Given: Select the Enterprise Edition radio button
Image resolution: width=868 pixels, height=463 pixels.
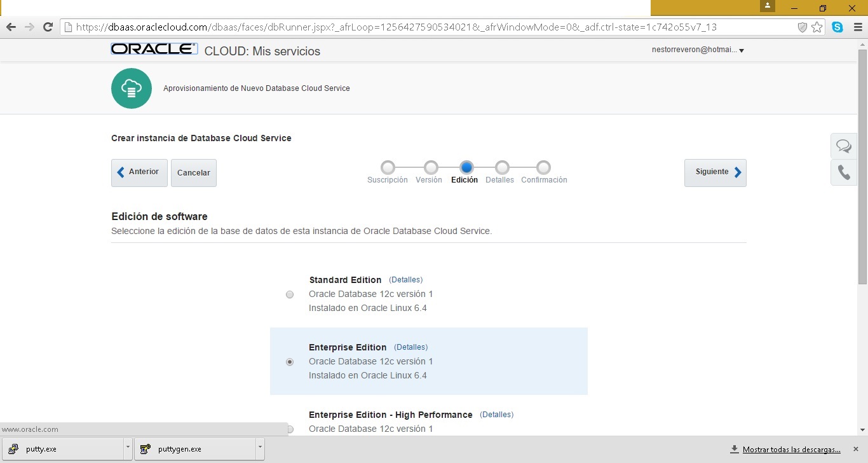Looking at the screenshot, I should click(x=290, y=362).
